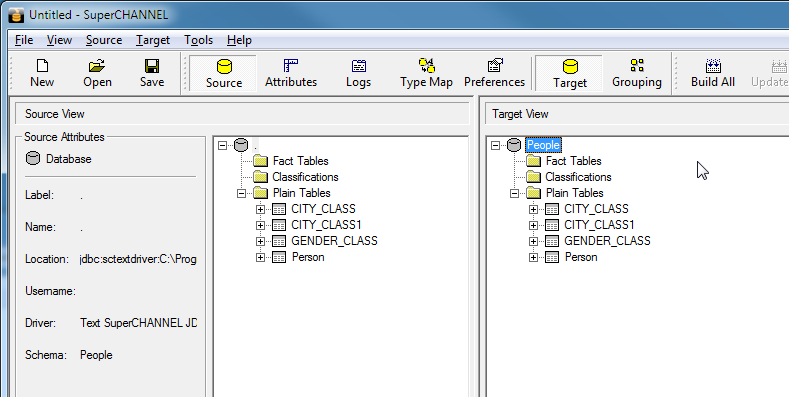Select GENDER_CLASS in Source View tree
Screen dimensions: 789x397
tap(334, 241)
